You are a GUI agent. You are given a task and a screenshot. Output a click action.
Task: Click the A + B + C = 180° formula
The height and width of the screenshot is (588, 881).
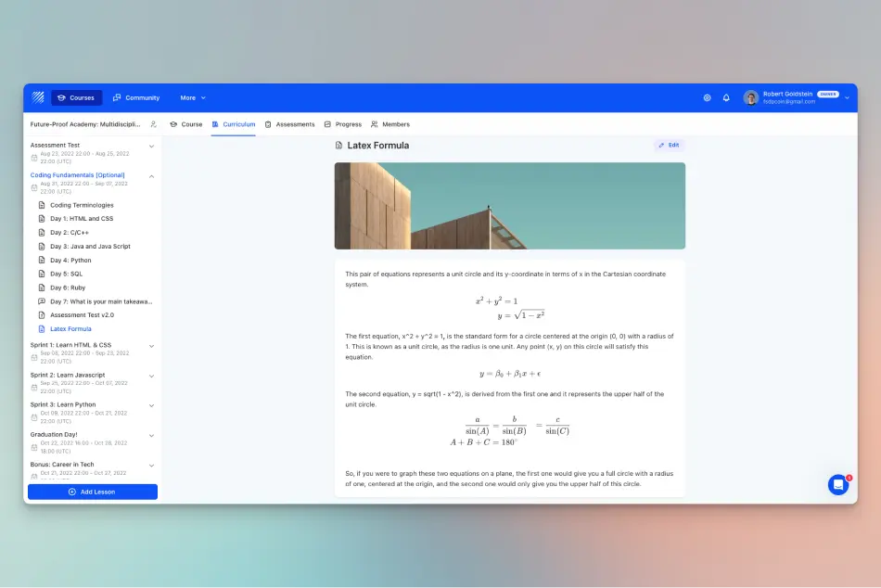483,442
